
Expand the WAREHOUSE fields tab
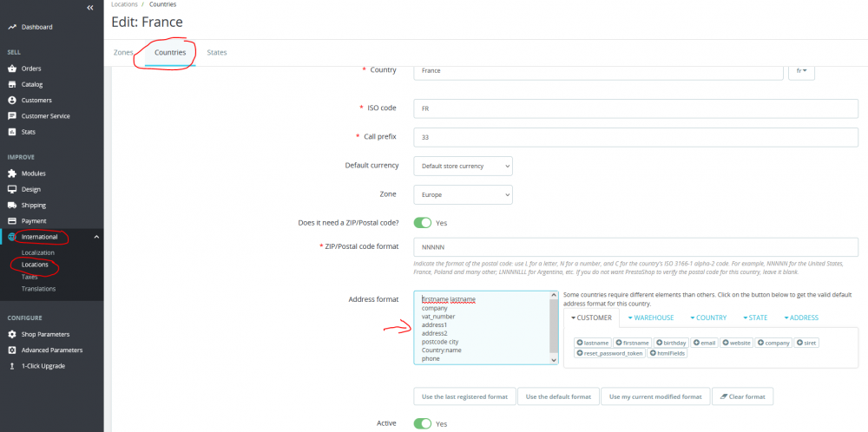(650, 318)
